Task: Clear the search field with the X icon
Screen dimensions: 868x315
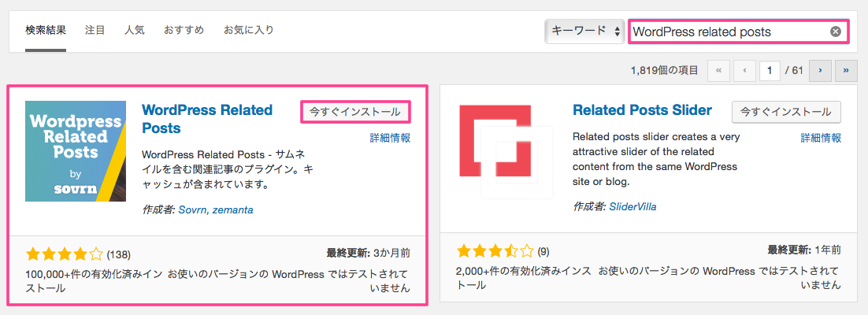Action: click(x=836, y=31)
